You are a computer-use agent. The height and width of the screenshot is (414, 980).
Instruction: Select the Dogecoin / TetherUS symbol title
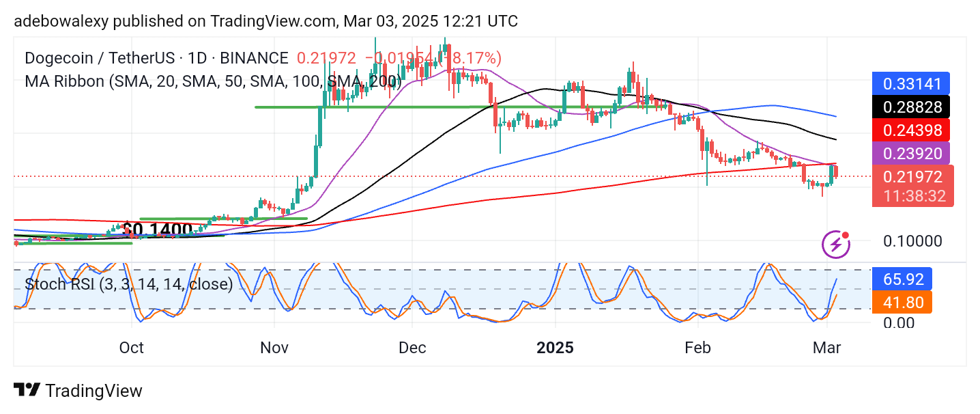(156, 58)
